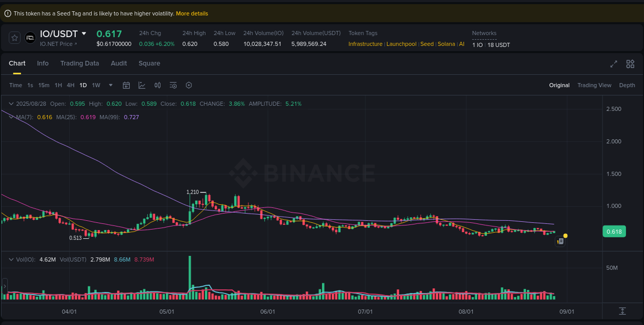Image resolution: width=644 pixels, height=325 pixels.
Task: Expand the volume panel left arrow
Action: coord(5,287)
